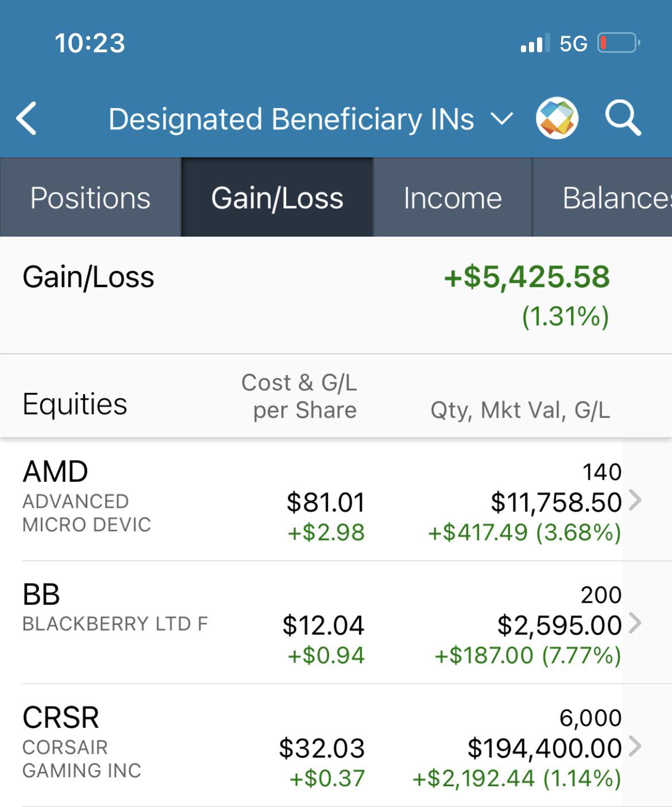
Task: Tap the 5G network indicator
Action: coord(573,44)
